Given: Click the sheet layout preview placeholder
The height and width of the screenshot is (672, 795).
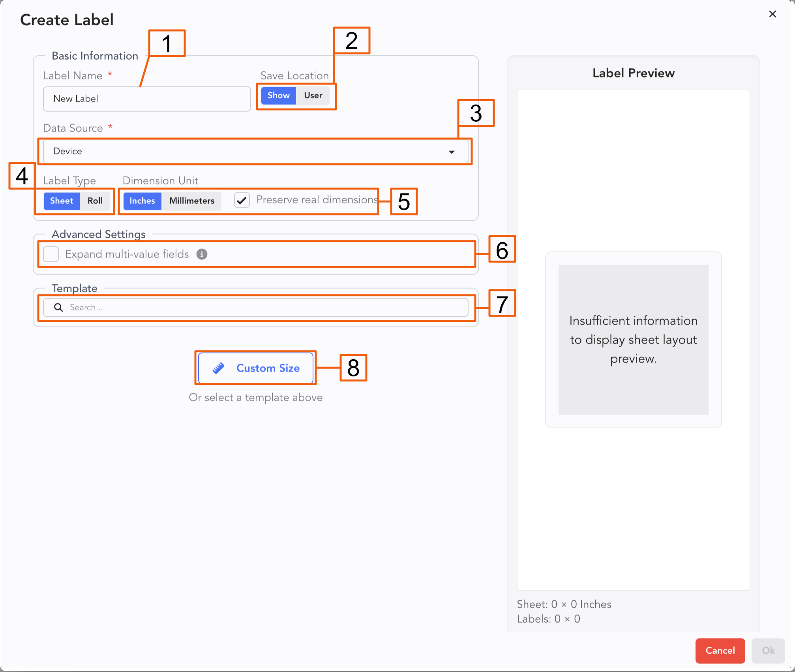Looking at the screenshot, I should click(x=633, y=340).
